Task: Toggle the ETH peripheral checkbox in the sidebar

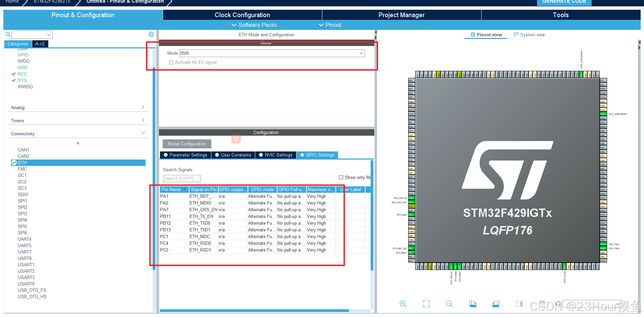Action: 14,163
